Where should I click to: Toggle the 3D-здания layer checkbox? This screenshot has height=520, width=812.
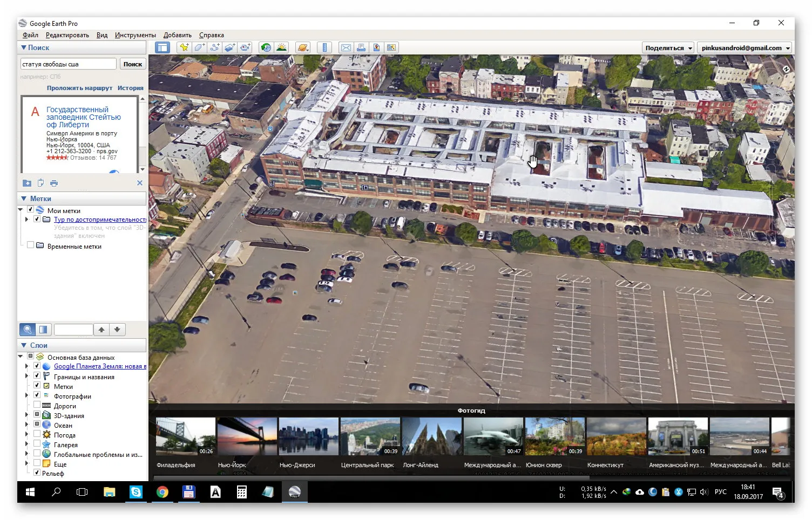click(x=37, y=415)
